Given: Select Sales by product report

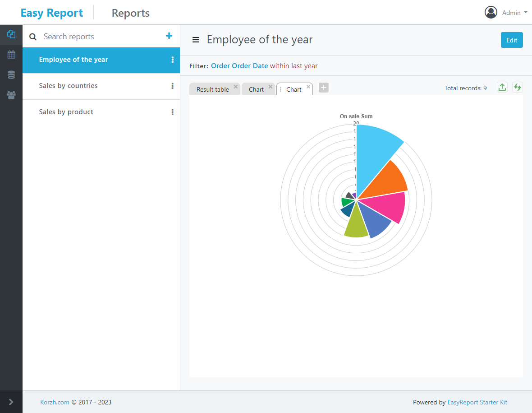Looking at the screenshot, I should point(66,112).
